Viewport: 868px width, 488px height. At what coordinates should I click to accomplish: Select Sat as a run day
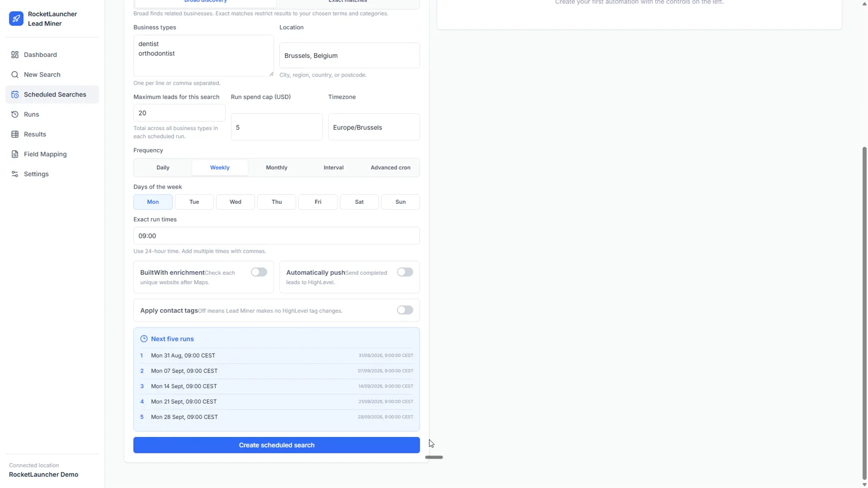359,202
